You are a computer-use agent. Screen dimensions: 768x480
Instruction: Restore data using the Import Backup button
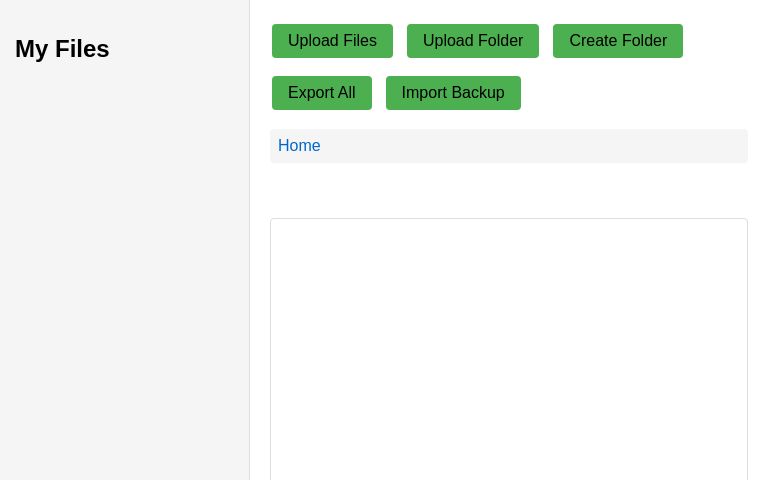coord(452,93)
